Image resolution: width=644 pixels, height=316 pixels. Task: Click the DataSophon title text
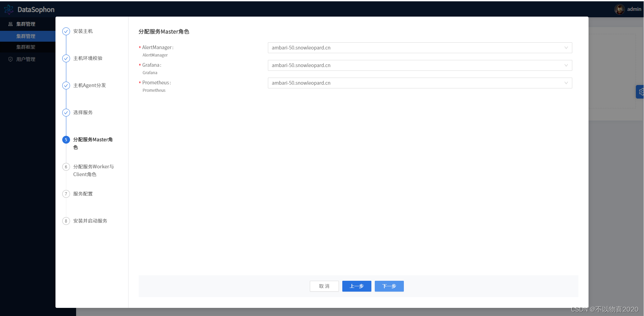(36, 9)
